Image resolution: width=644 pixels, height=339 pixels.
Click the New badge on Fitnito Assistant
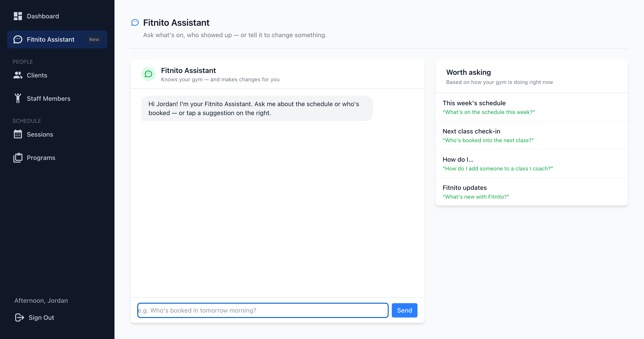(94, 40)
